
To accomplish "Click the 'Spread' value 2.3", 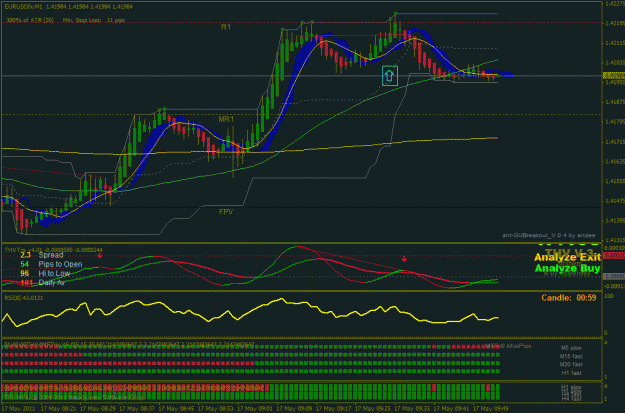I will point(26,255).
